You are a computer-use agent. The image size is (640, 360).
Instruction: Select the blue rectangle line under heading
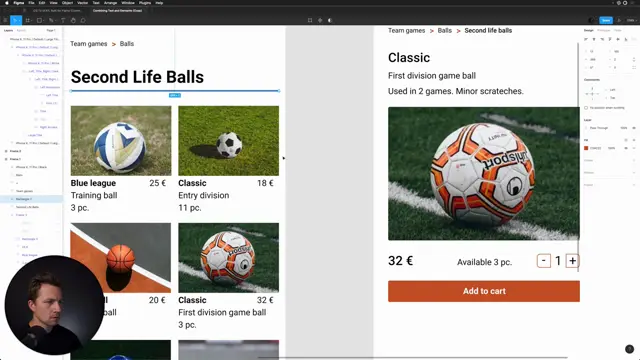[x=175, y=91]
